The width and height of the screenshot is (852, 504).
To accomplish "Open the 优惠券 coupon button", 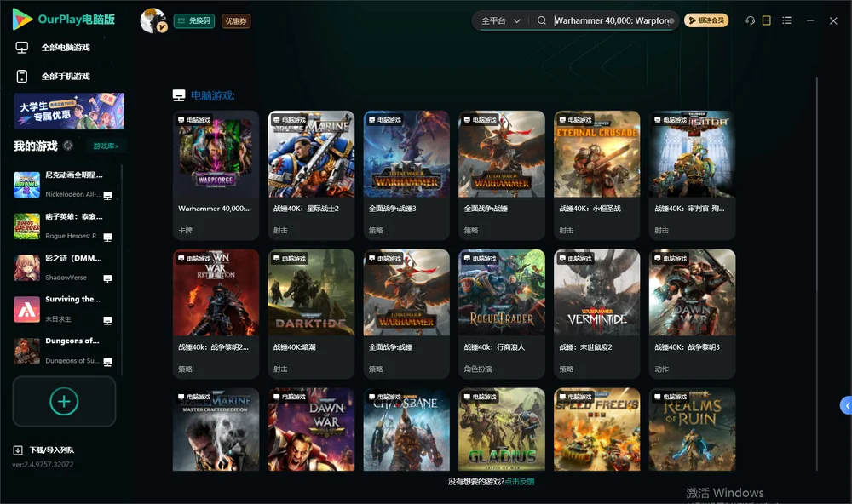I will point(236,20).
